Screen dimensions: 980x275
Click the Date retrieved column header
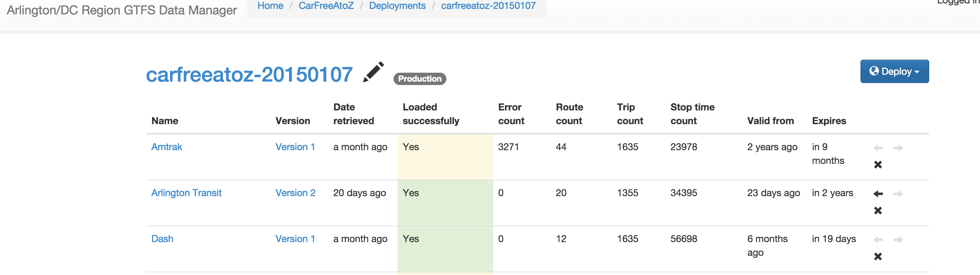tap(353, 114)
